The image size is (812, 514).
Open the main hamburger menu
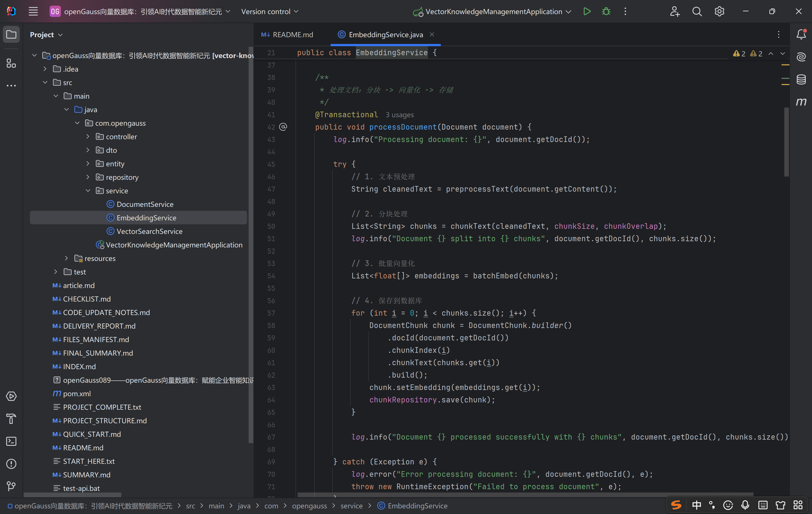coord(33,12)
